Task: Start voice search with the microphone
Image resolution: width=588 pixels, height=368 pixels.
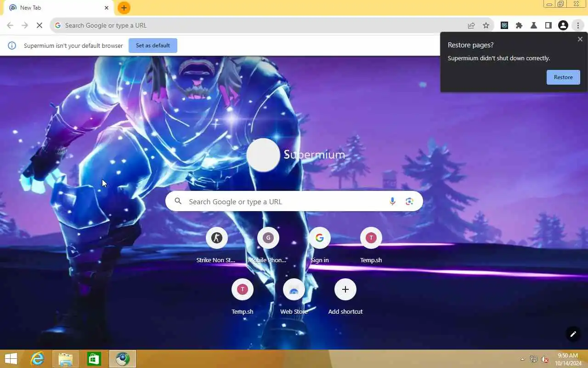Action: pyautogui.click(x=392, y=201)
